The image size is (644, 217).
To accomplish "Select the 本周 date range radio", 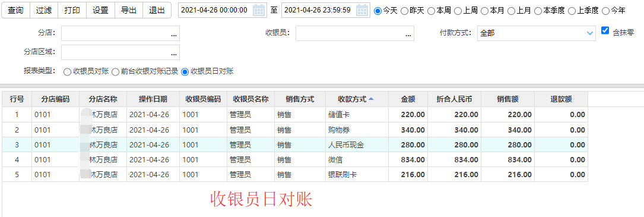I will point(431,11).
